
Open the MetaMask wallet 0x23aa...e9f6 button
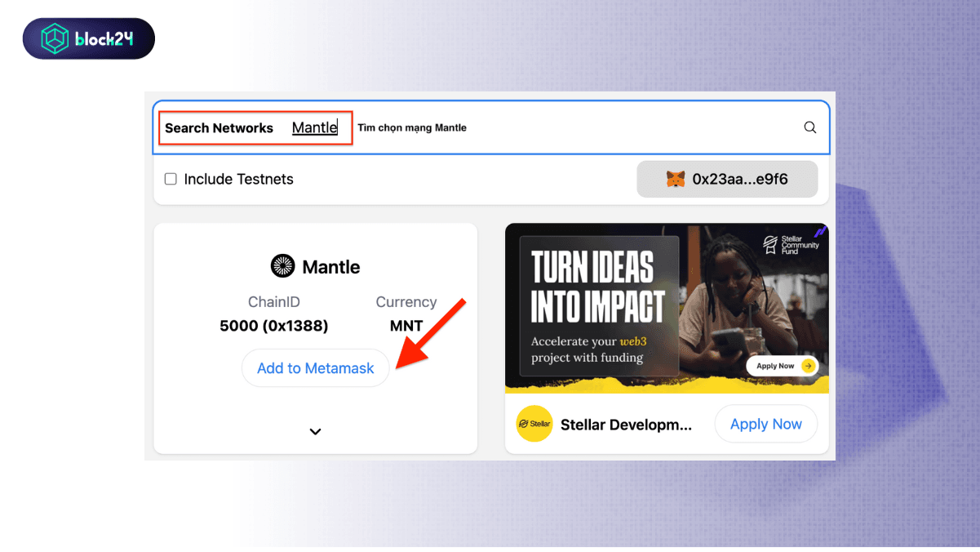coord(727,179)
